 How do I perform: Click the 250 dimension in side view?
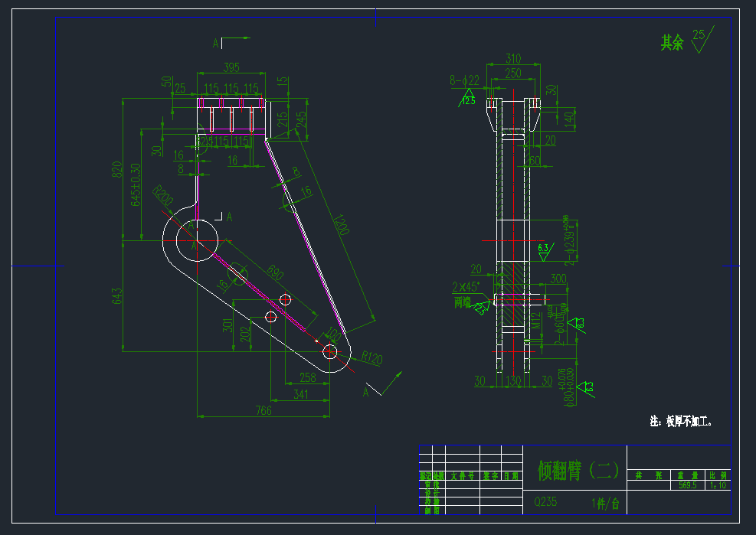click(513, 73)
